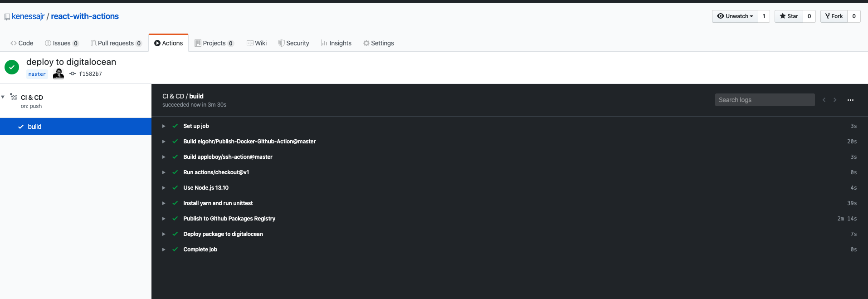
Task: Open the Wiki tab
Action: [x=257, y=43]
